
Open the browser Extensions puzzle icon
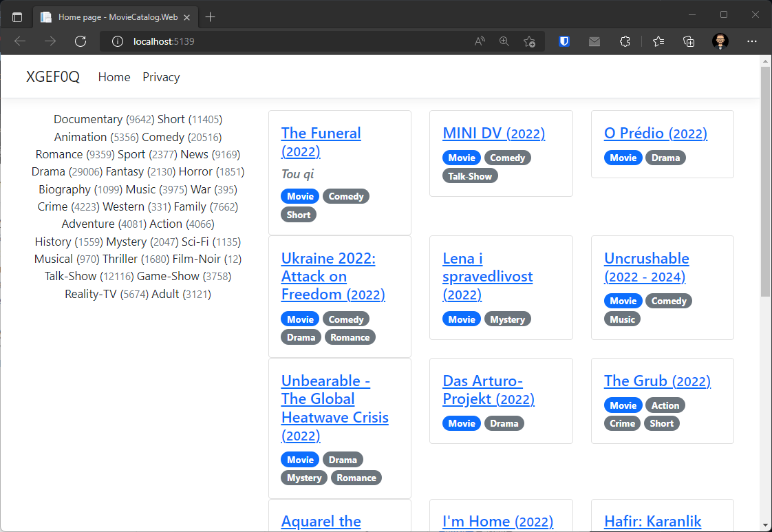point(625,41)
